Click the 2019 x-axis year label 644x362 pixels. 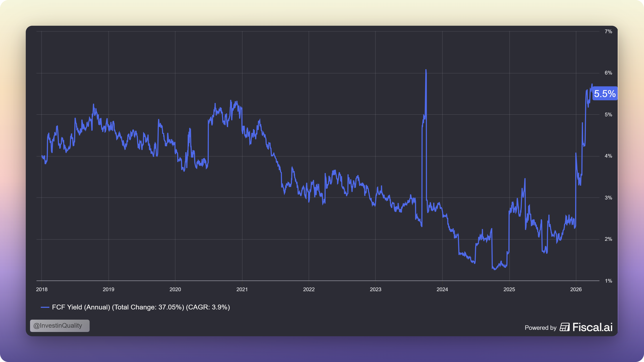coord(109,289)
